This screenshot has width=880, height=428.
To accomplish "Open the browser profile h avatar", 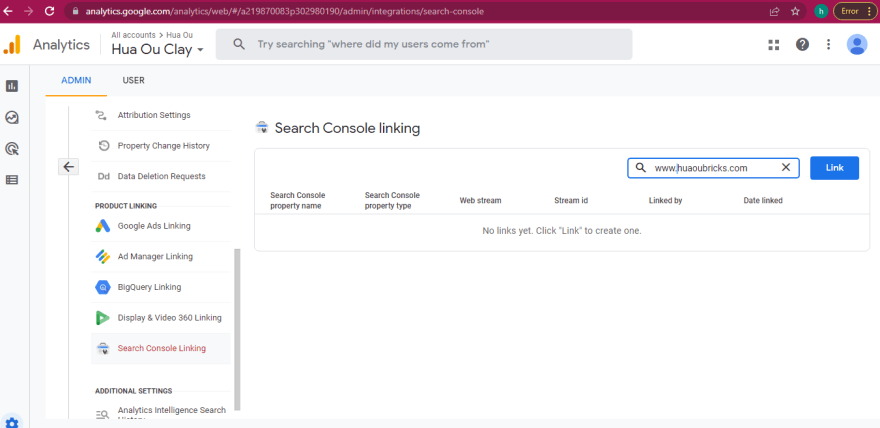I will click(x=821, y=11).
